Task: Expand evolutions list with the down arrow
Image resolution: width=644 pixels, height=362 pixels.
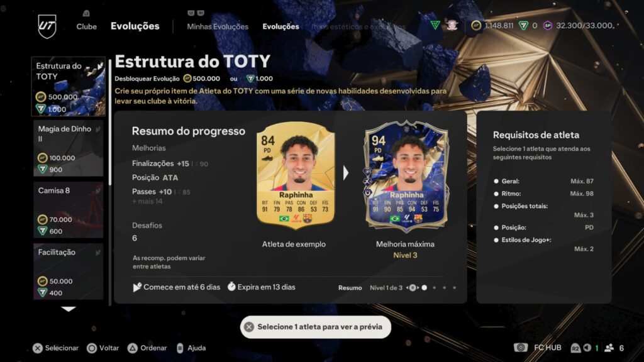Action: click(69, 309)
